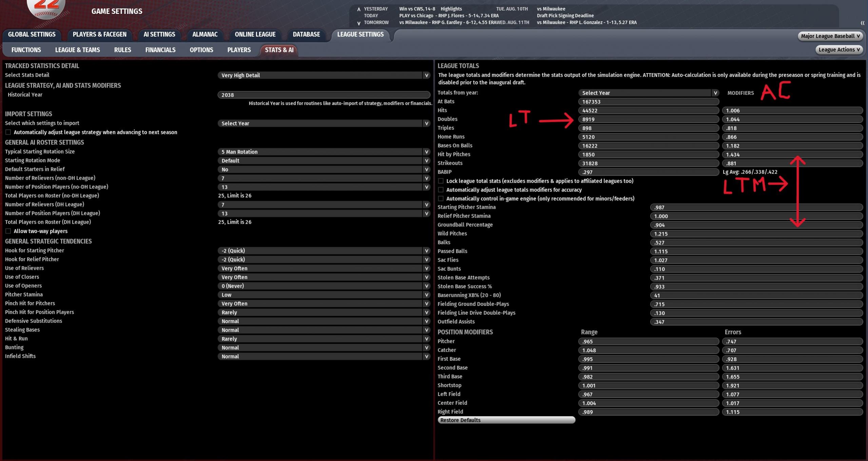Screen dimensions: 868x461
Task: Open the Major League Baseball selector
Action: tap(830, 36)
